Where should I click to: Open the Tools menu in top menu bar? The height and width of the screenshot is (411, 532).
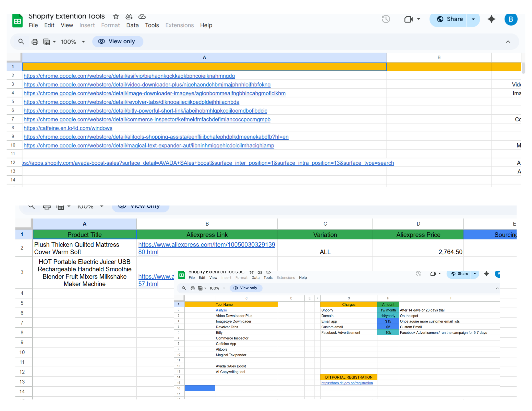(152, 25)
